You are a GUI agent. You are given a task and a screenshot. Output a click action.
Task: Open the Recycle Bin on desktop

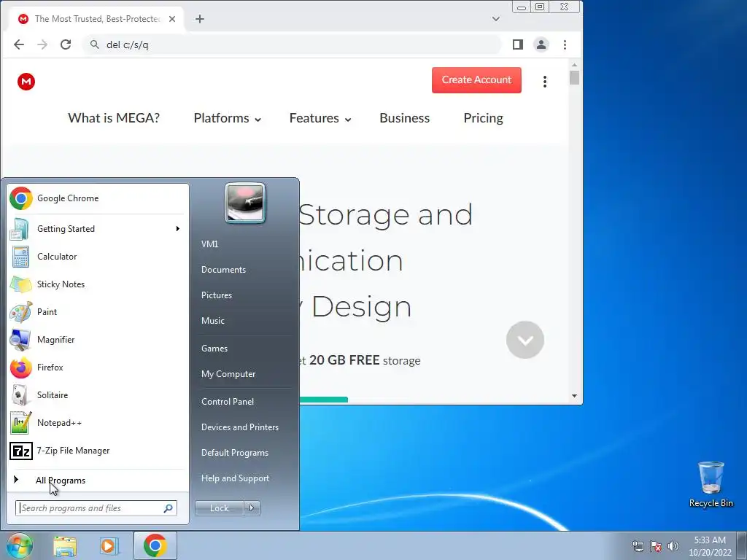click(x=711, y=484)
